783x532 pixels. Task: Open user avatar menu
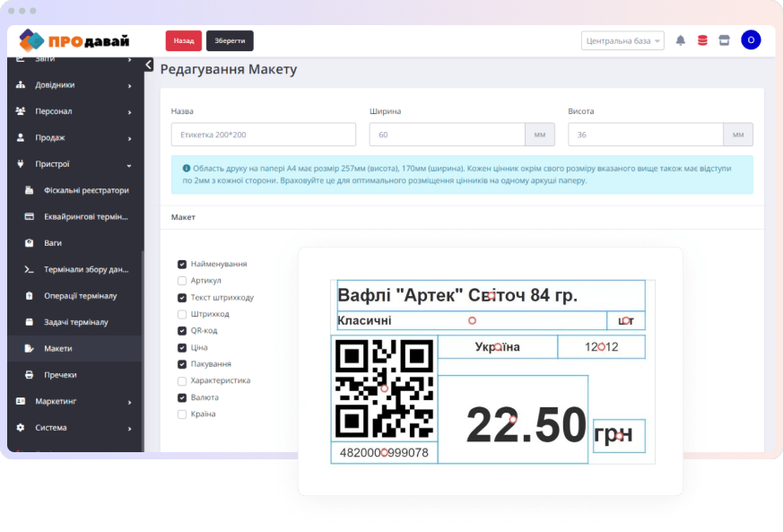(x=751, y=40)
